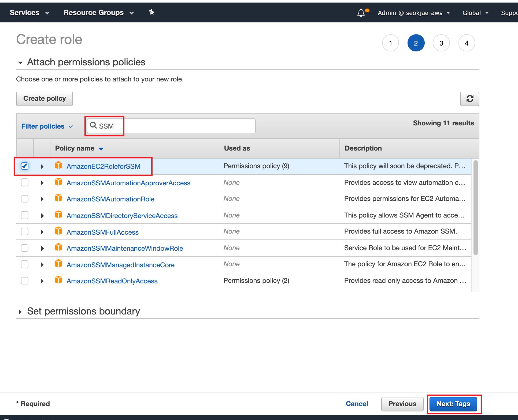Open the Filter policies dropdown
This screenshot has width=518, height=420.
(x=47, y=126)
